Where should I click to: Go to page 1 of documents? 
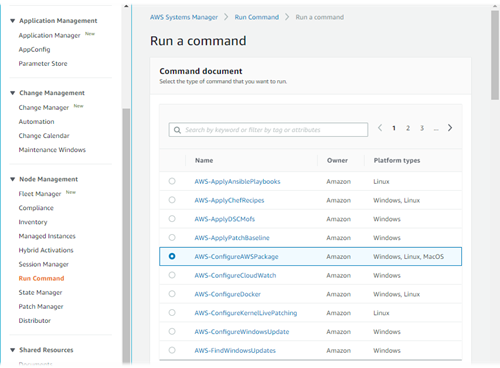(x=394, y=128)
